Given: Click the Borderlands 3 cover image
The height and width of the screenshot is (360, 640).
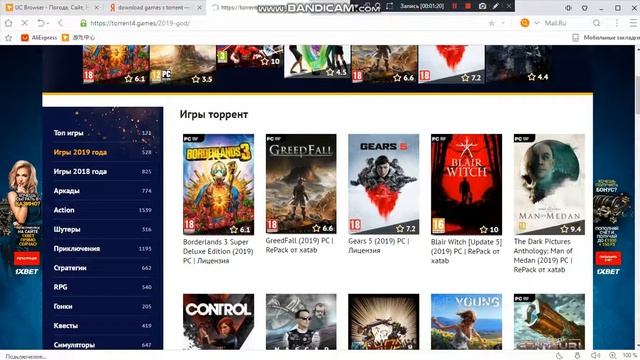Looking at the screenshot, I should (x=218, y=184).
